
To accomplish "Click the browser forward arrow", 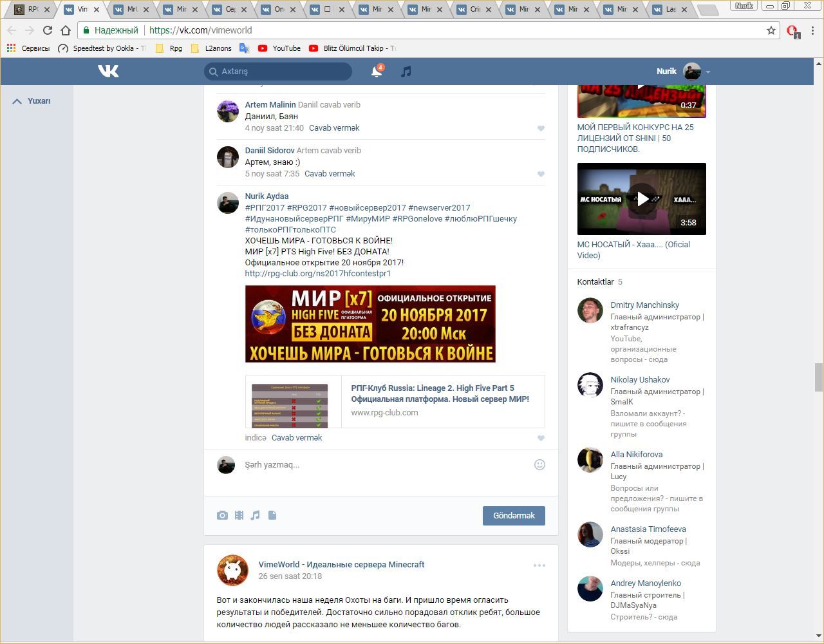I will tap(30, 30).
